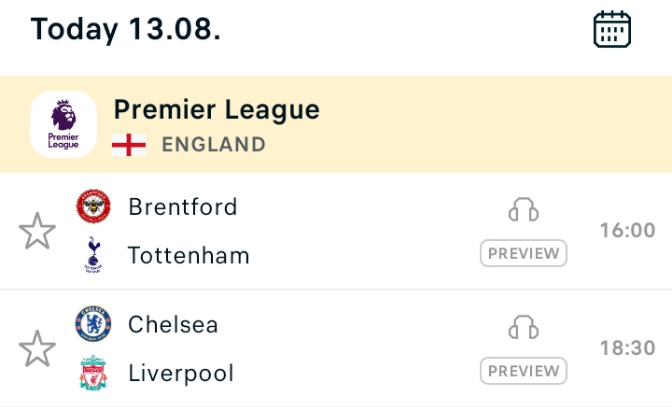The image size is (672, 407).
Task: Click the Liverpool club crest
Action: [x=93, y=373]
